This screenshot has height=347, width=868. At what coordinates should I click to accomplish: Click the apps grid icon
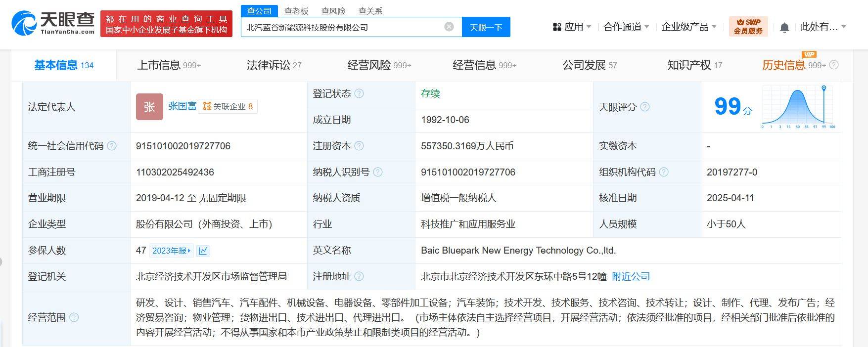point(557,27)
